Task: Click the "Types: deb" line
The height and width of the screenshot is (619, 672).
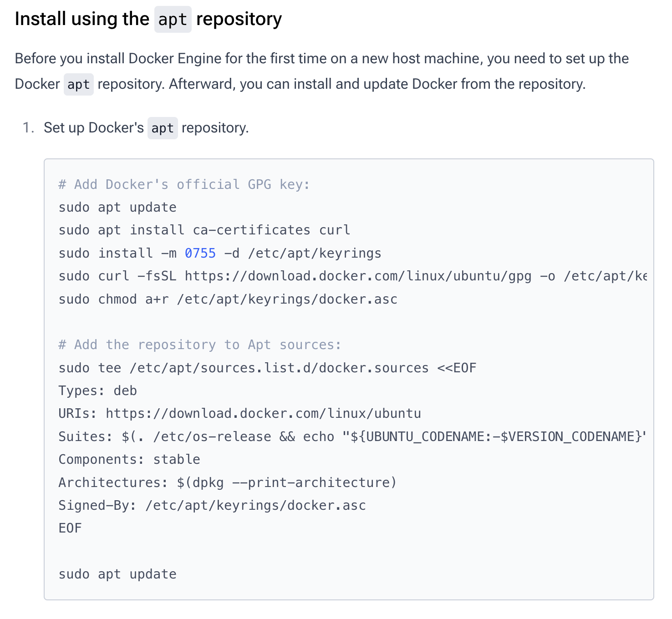Action: pyautogui.click(x=97, y=391)
